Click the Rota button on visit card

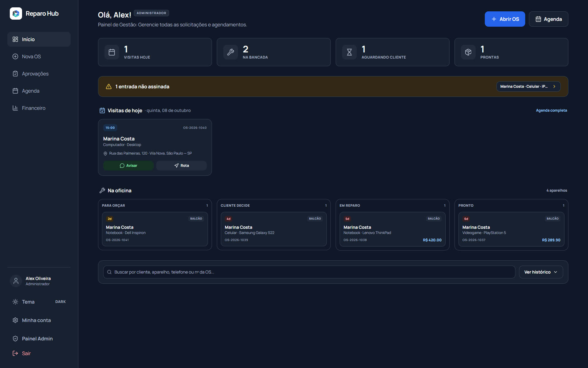(x=181, y=166)
